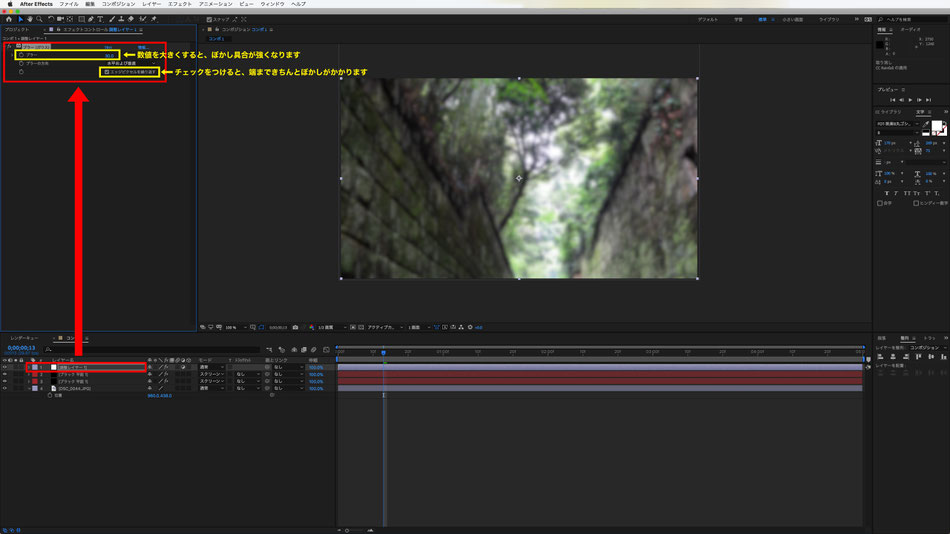950x534 pixels.
Task: Open viewer magnification 100% dropdown
Action: [236, 327]
